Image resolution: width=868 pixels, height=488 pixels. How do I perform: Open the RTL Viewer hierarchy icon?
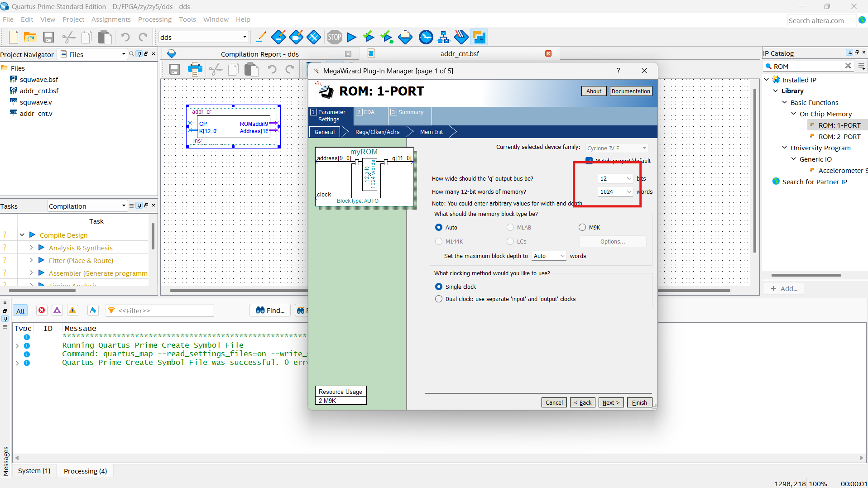click(443, 37)
